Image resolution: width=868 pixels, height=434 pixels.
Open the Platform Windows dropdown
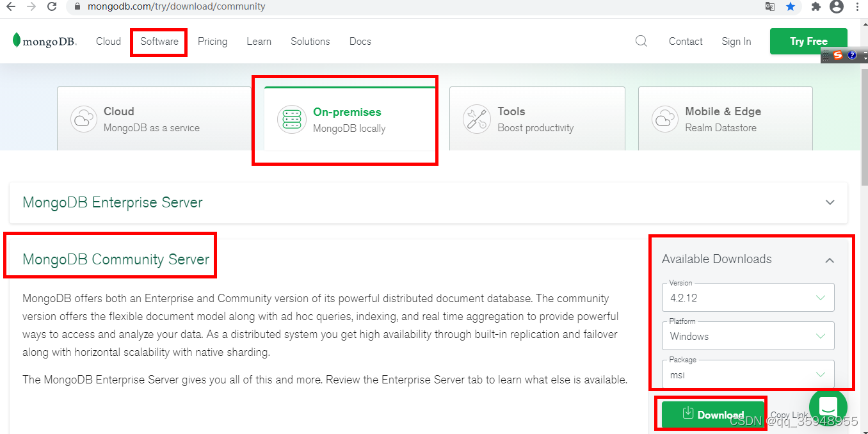click(x=748, y=336)
